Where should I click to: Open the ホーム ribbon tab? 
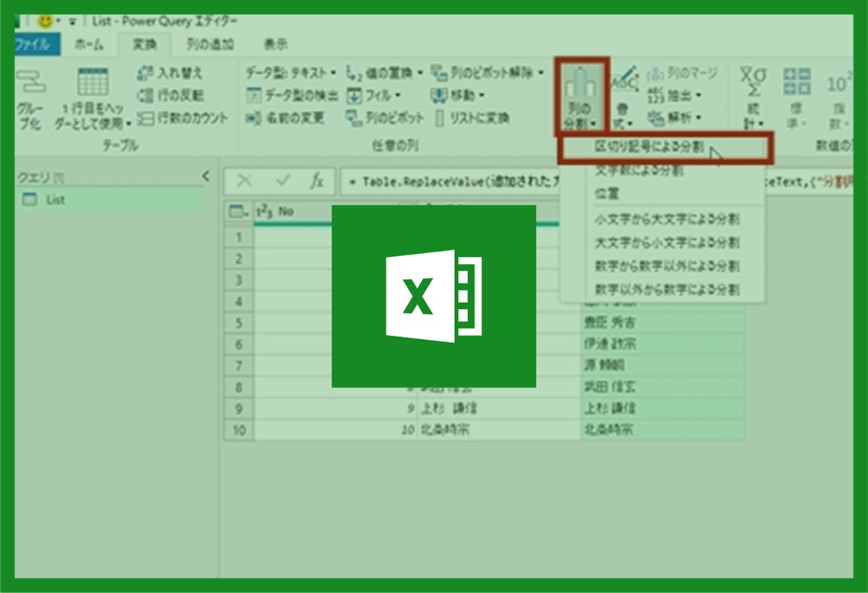click(x=88, y=45)
